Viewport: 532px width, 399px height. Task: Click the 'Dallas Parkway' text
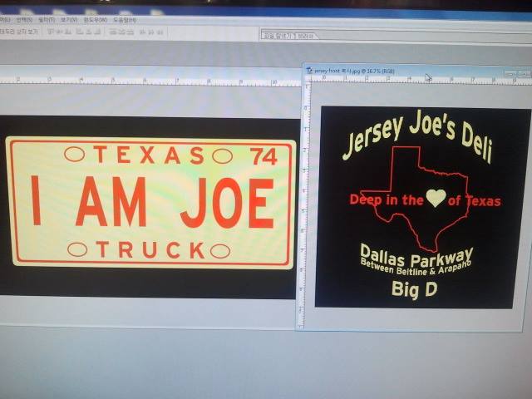click(x=416, y=255)
